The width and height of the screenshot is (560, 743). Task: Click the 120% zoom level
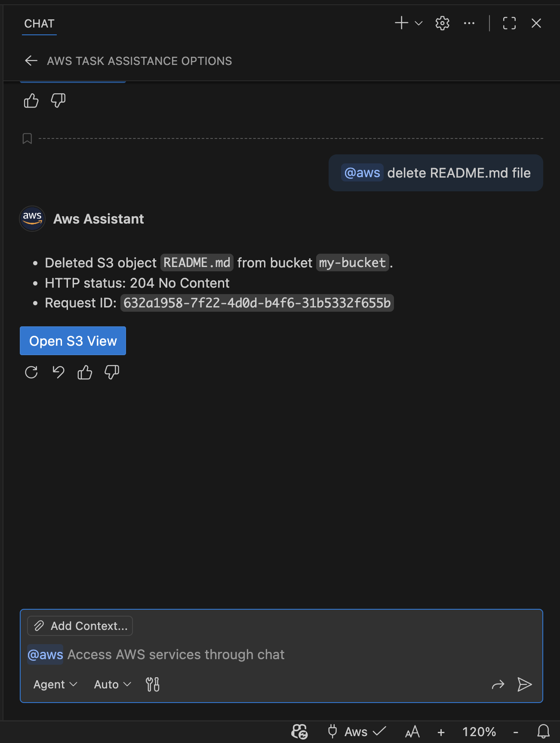coord(479,732)
